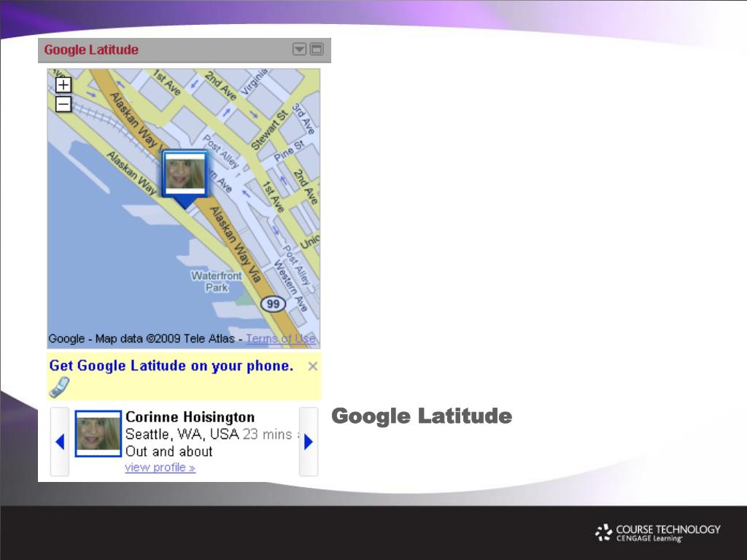Screen dimensions: 747x560
Task: Select the Corinne Hoisington name text
Action: tap(190, 416)
